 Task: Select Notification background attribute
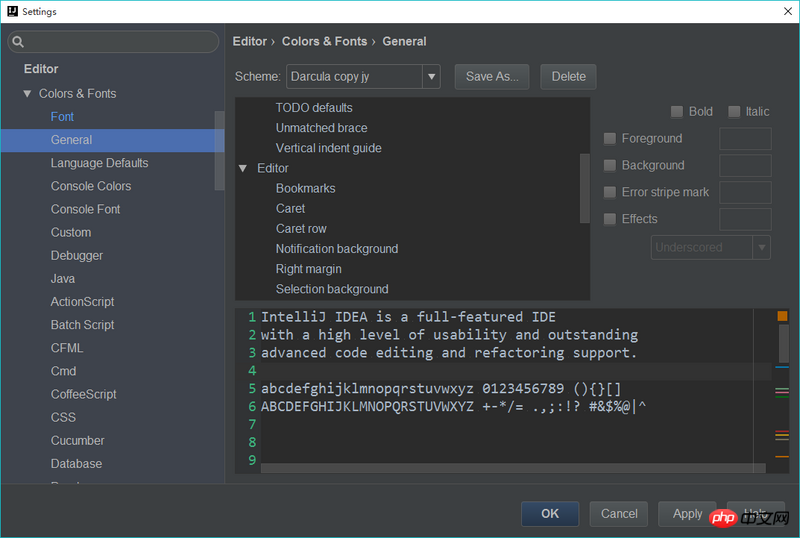coord(337,249)
